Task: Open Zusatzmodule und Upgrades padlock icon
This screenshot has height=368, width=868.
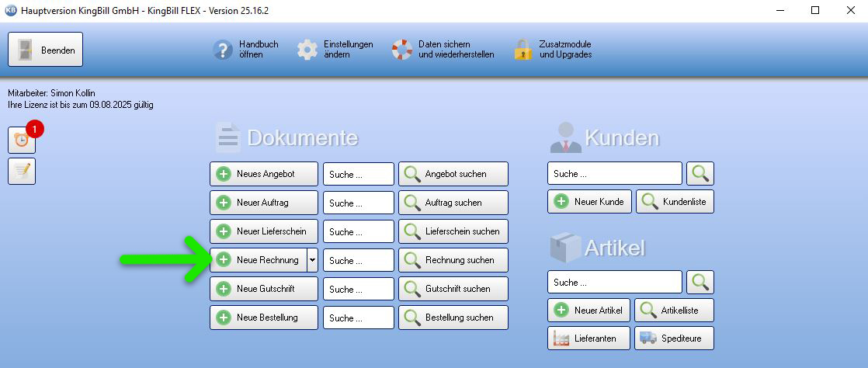Action: [523, 49]
